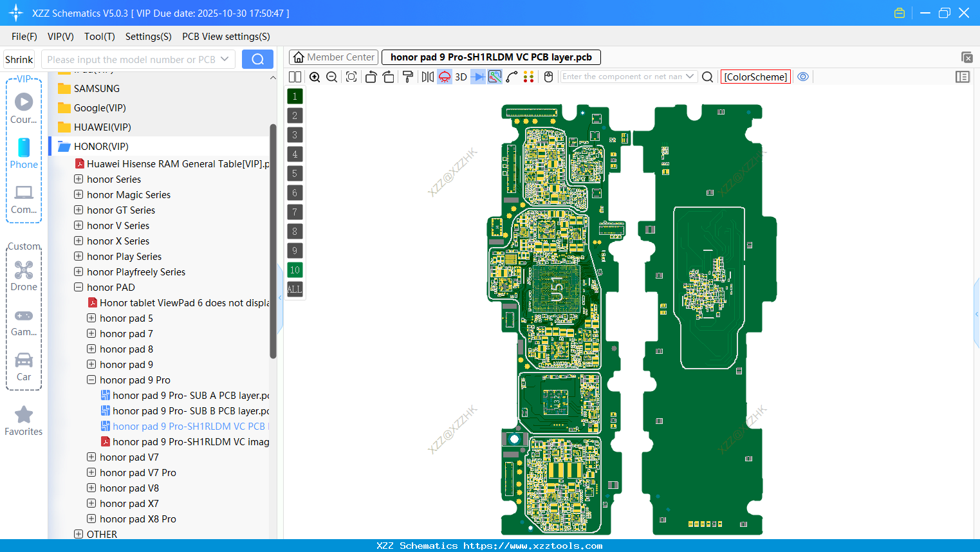The image size is (980, 552).
Task: Toggle the split view layout icon
Action: click(295, 77)
